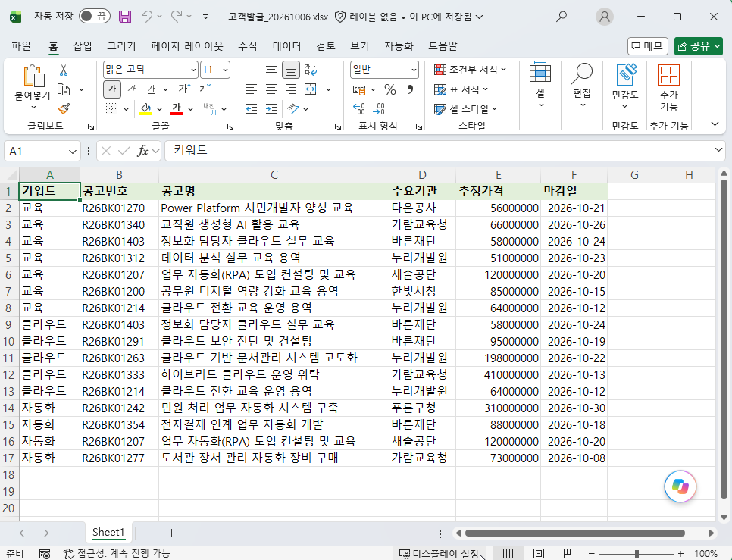Toggle the bottom vertical align button
Image resolution: width=732 pixels, height=560 pixels.
[x=291, y=70]
